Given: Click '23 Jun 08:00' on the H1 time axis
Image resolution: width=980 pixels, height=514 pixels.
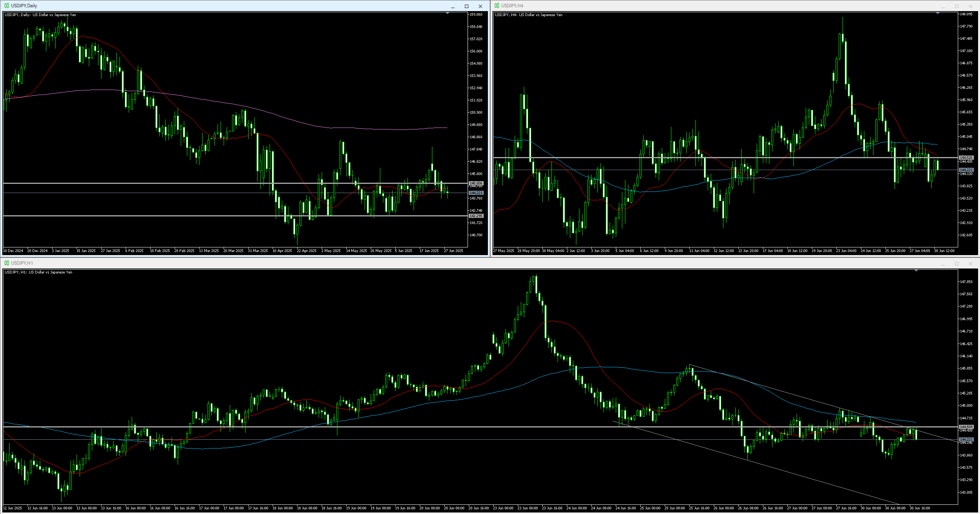Looking at the screenshot, I should [x=527, y=508].
